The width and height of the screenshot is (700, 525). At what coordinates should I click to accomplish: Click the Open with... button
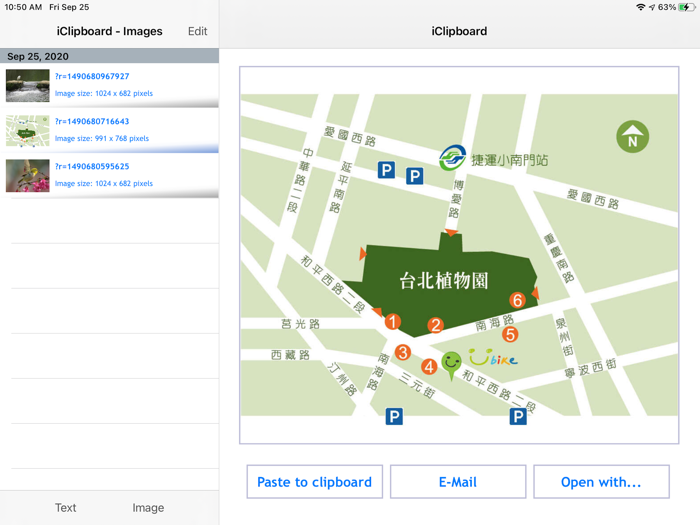pyautogui.click(x=601, y=482)
